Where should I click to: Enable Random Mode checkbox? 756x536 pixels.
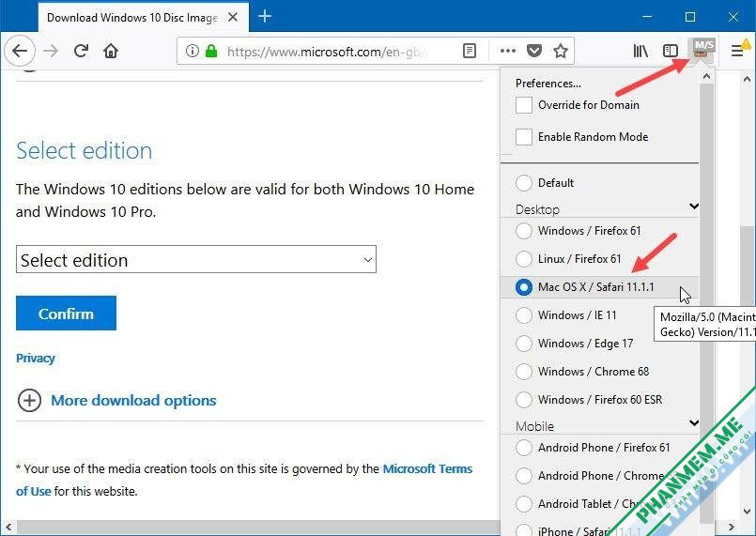click(x=524, y=137)
